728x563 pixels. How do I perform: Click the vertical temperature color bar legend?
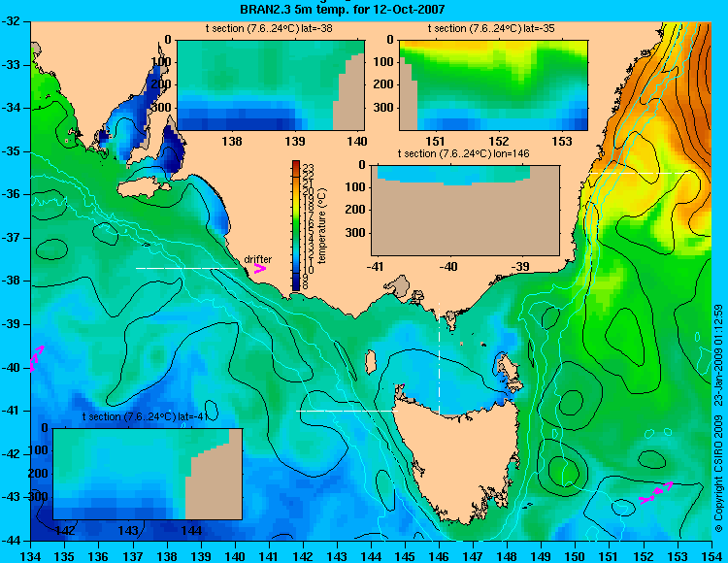point(296,225)
